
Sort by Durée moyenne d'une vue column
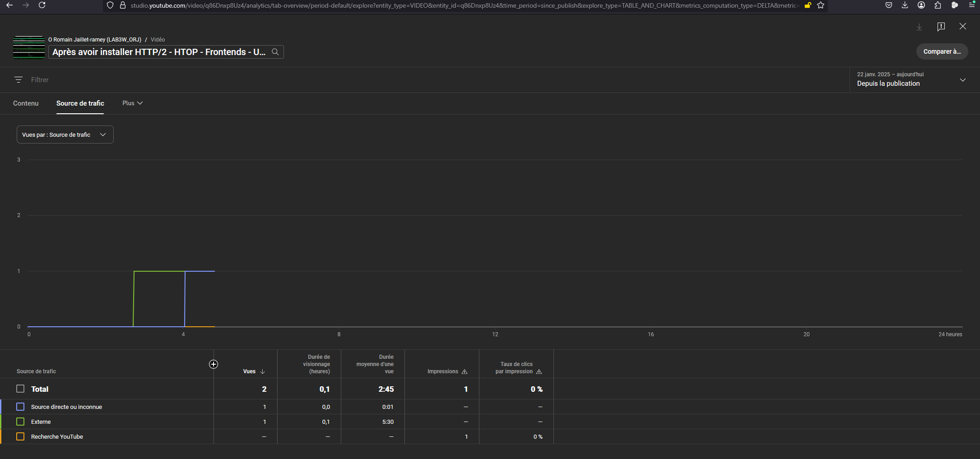point(375,364)
